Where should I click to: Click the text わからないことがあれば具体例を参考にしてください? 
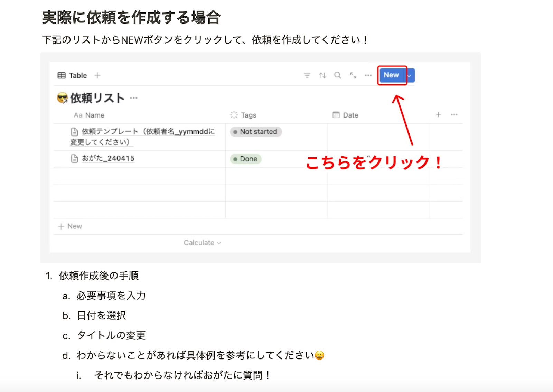195,355
